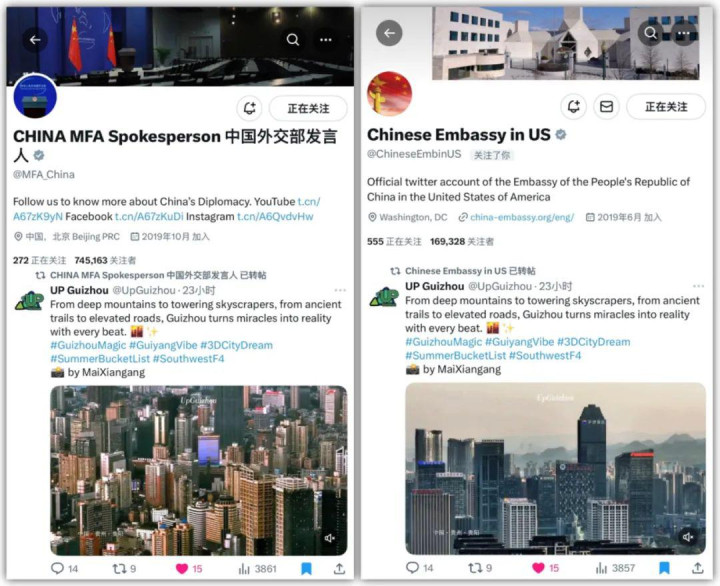Viewport: 720px width, 586px height.
Task: Share the UP Guizhou post on the MFA profile
Action: coord(339,569)
